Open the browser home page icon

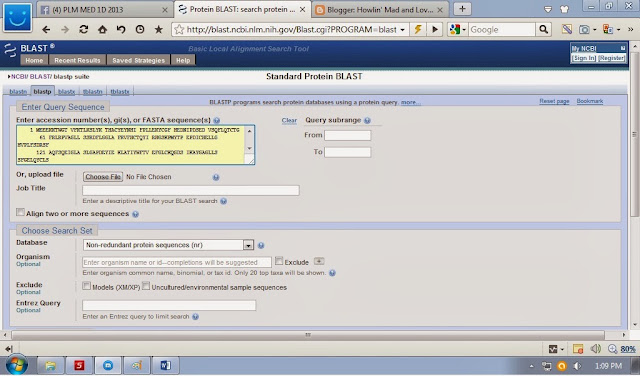[102, 29]
